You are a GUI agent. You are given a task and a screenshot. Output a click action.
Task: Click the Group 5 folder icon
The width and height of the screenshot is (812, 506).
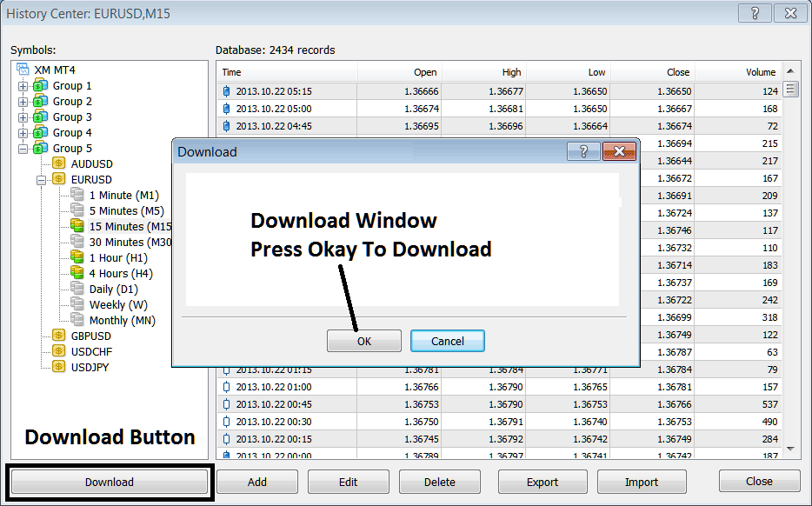coord(41,148)
